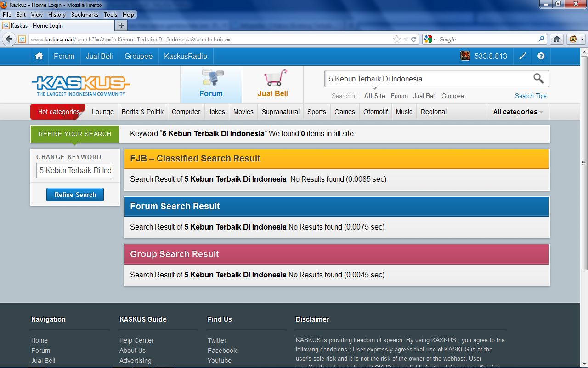Go back with the browser back arrow
The width and height of the screenshot is (588, 368).
pos(9,39)
